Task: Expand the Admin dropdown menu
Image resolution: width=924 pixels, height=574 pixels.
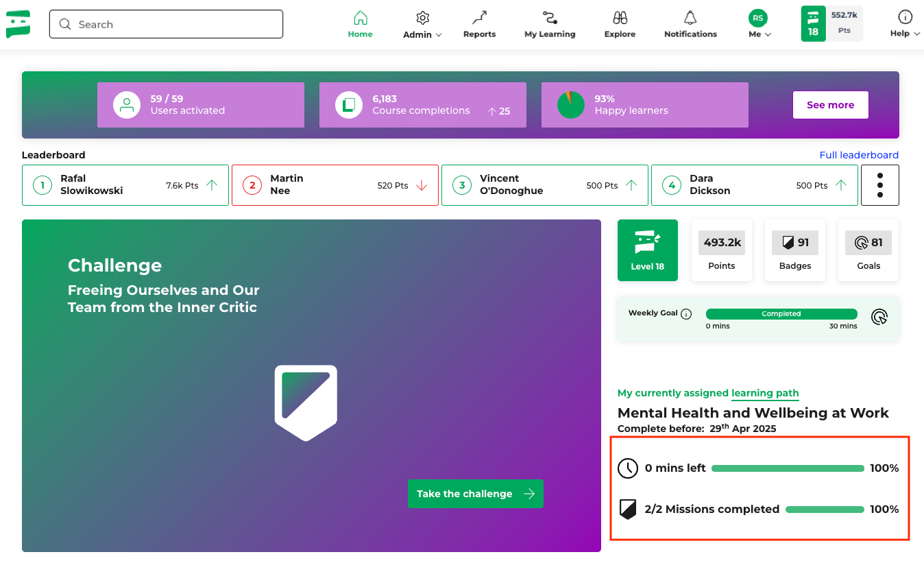Action: (x=422, y=25)
